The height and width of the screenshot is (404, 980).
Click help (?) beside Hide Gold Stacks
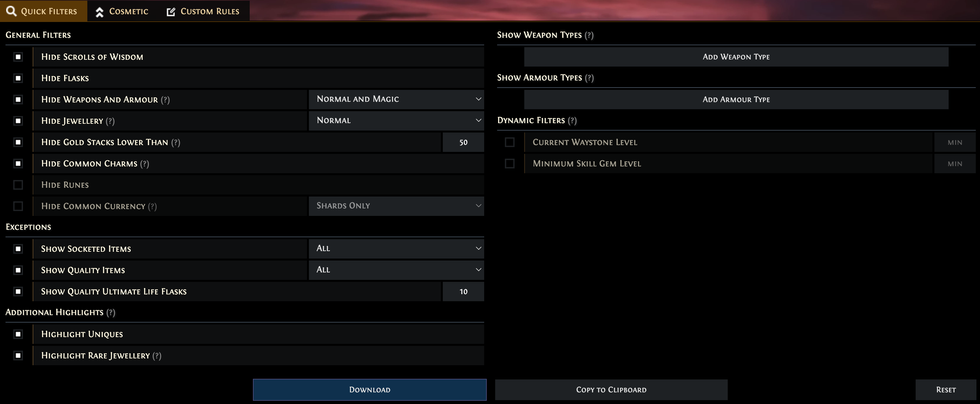click(x=176, y=143)
